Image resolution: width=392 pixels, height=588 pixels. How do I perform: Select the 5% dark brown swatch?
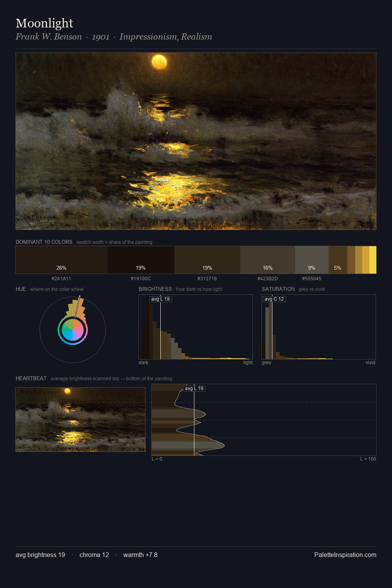click(338, 260)
